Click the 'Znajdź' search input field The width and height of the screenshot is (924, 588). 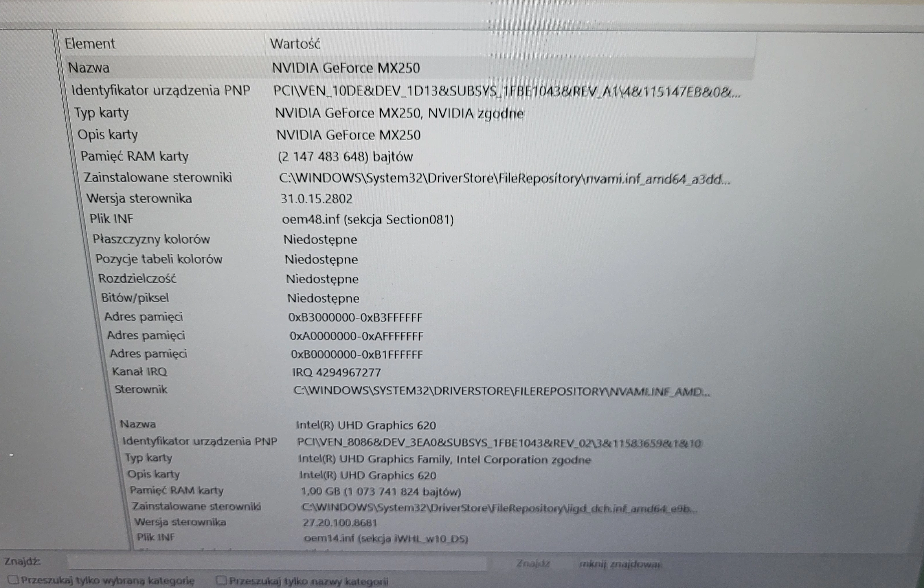pos(277,563)
